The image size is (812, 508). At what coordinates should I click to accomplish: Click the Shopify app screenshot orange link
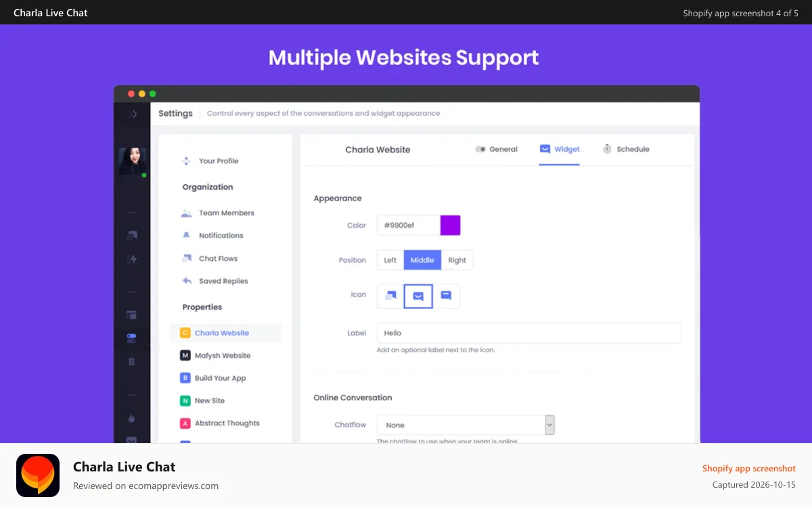[748, 468]
